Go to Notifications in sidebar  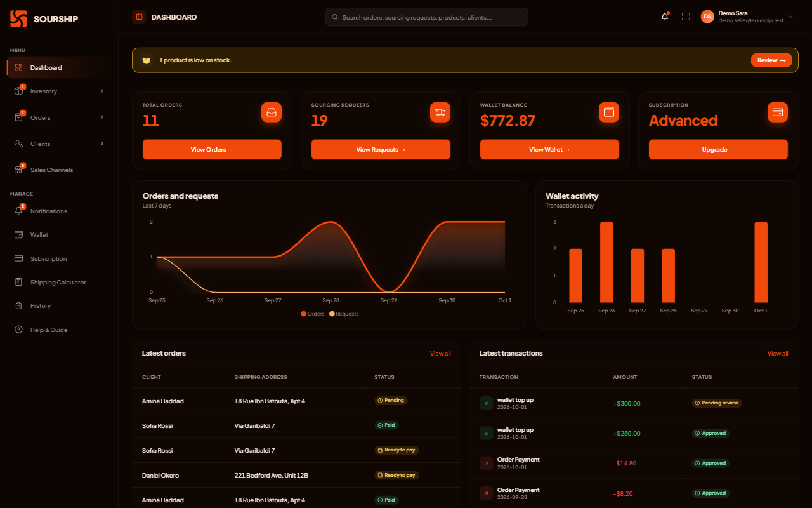pos(56,211)
